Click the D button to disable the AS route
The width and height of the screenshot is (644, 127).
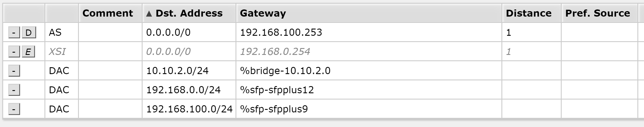(29, 33)
